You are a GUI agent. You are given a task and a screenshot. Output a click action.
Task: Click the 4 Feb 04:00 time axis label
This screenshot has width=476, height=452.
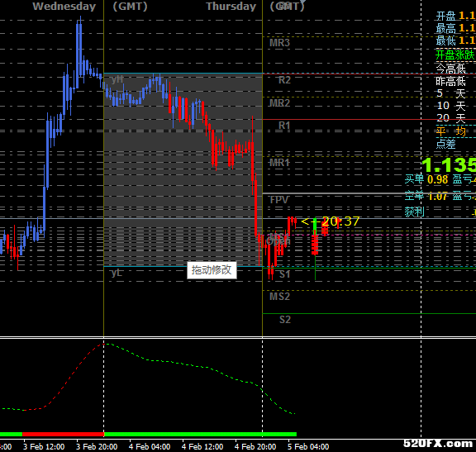tap(150, 446)
